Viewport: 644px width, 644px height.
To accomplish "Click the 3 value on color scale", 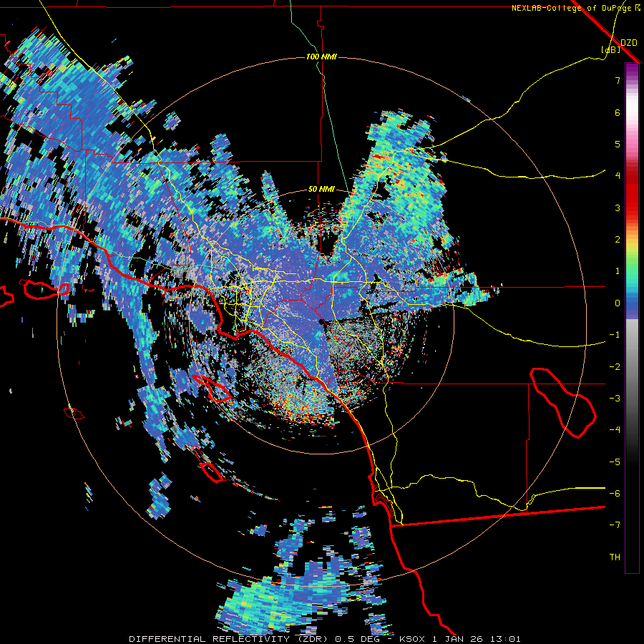I will coord(618,208).
